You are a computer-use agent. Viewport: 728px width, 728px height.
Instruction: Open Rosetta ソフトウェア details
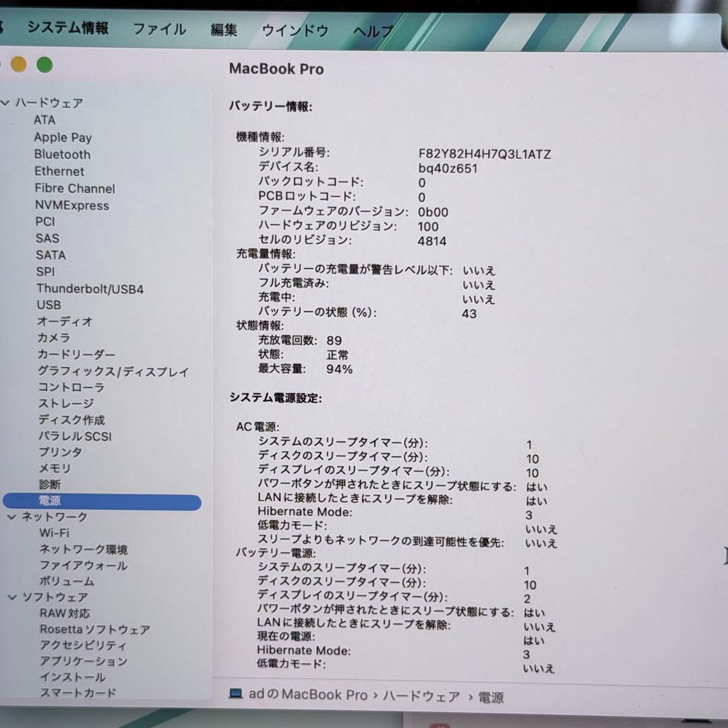click(x=94, y=629)
